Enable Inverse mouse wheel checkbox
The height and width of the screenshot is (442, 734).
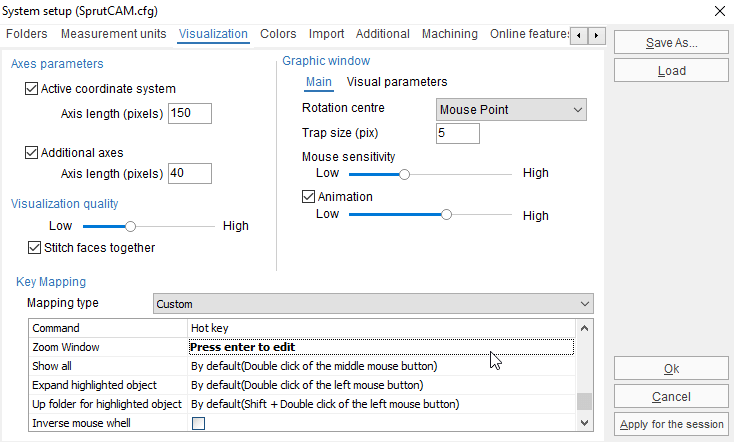point(198,424)
